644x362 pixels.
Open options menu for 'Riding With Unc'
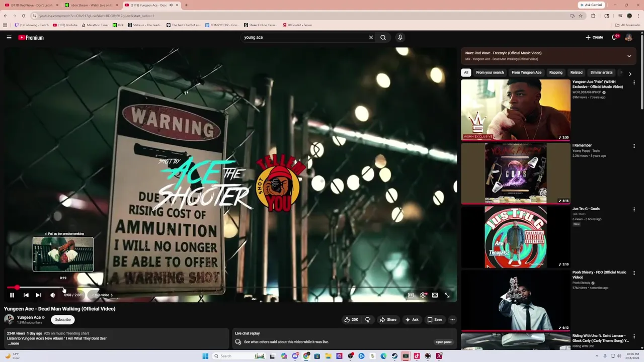[634, 336]
